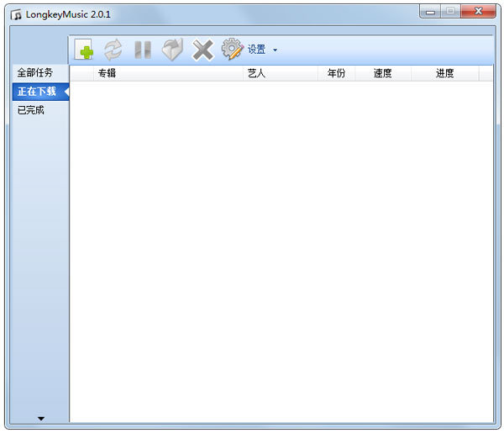Expand the sidebar bottom arrow

pos(41,419)
